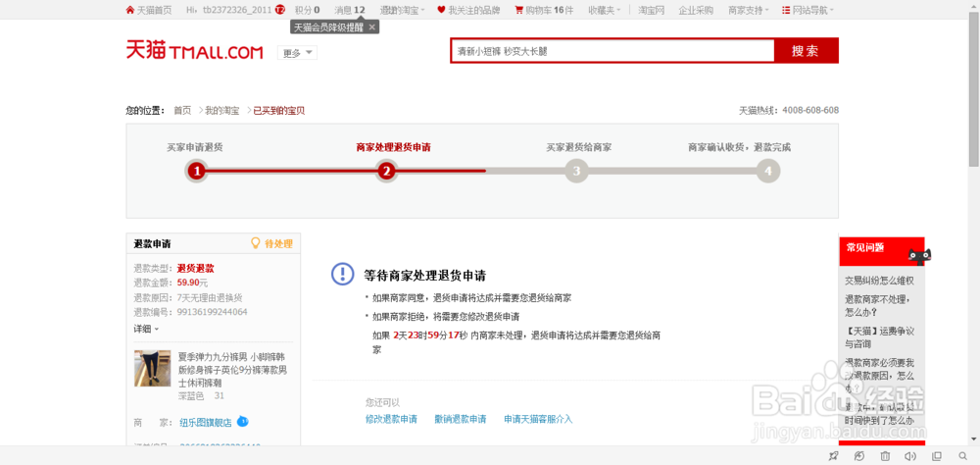980x465 pixels.
Task: Click step circle 1 买家申请退货
Action: pyautogui.click(x=196, y=171)
